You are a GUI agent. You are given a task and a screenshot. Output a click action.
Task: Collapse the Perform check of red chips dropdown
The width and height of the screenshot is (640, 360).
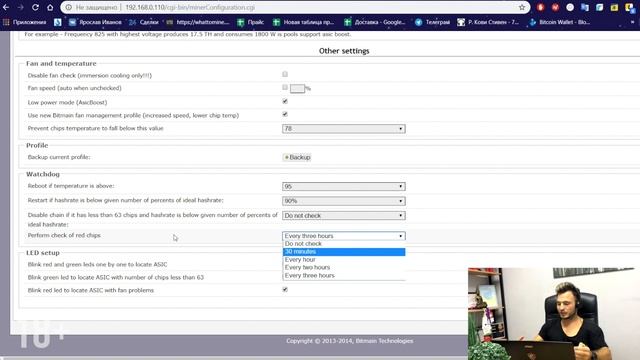click(x=344, y=236)
